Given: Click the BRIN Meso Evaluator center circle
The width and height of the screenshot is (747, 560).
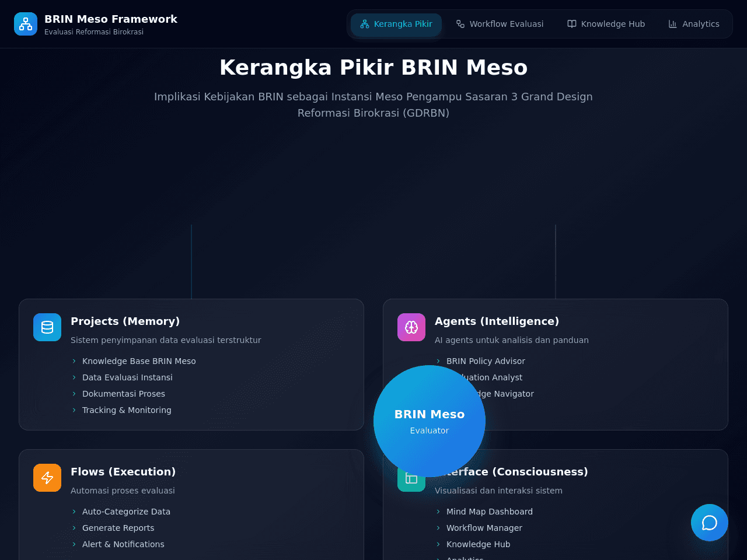Looking at the screenshot, I should point(430,421).
